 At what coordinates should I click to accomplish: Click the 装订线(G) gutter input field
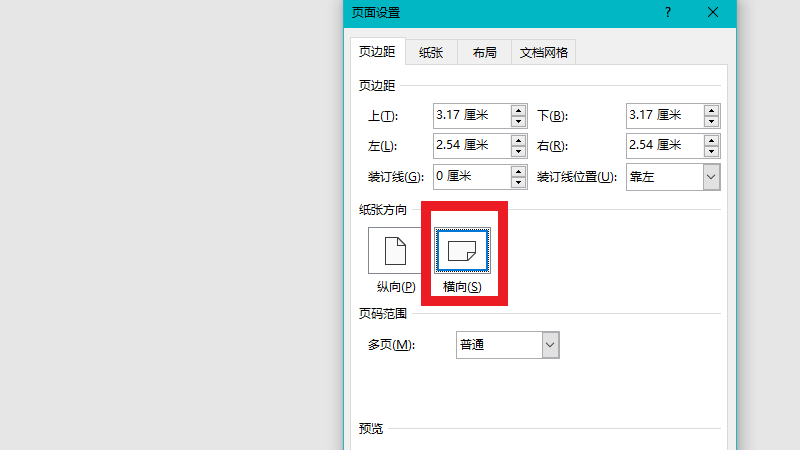[472, 177]
